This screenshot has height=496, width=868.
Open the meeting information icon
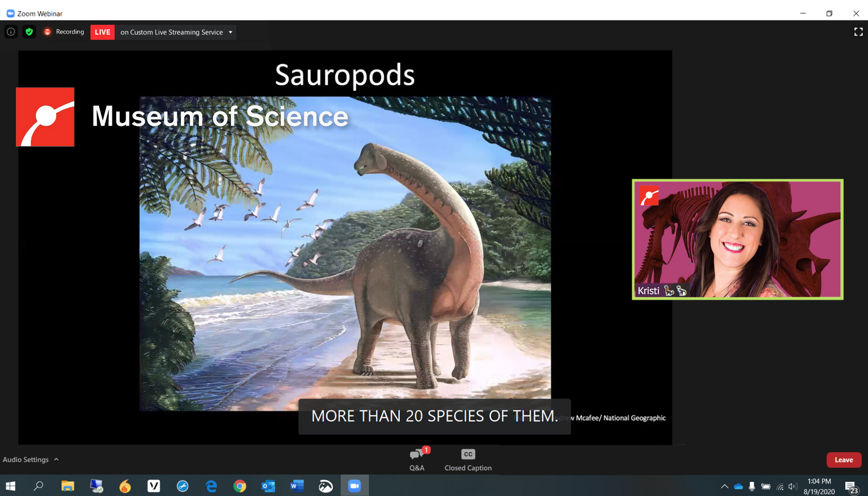click(11, 32)
